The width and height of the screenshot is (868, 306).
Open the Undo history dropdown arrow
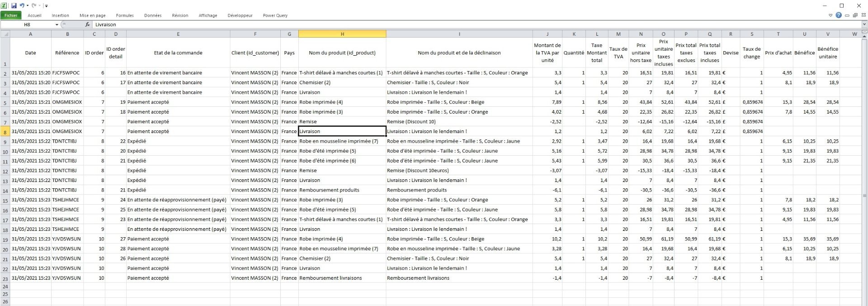point(28,6)
